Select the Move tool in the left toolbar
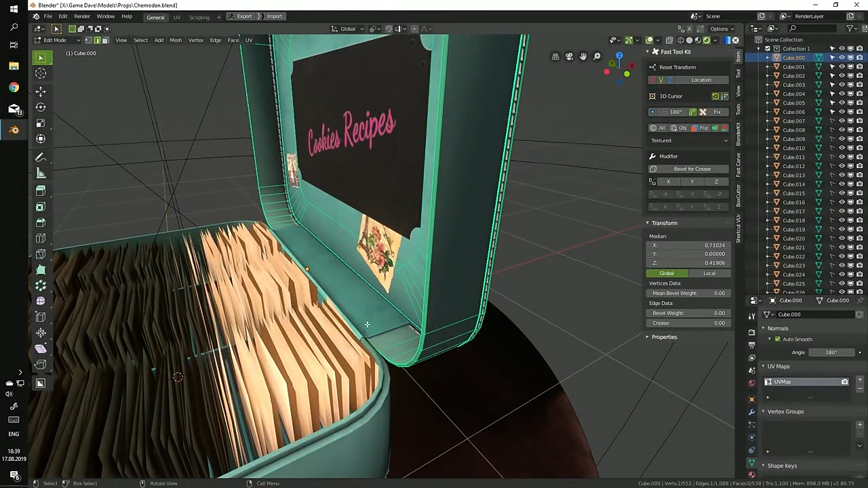The height and width of the screenshot is (488, 868). coord(41,91)
